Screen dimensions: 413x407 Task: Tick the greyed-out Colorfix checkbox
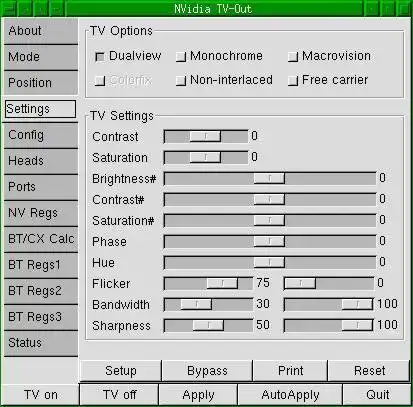coord(100,81)
